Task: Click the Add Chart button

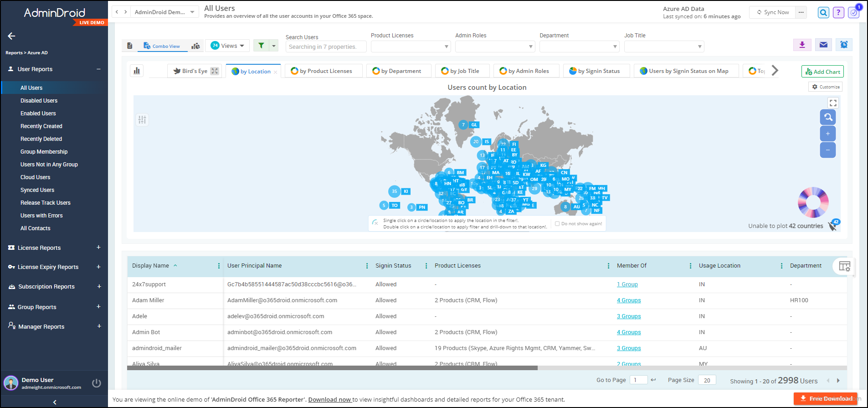Action: (822, 72)
